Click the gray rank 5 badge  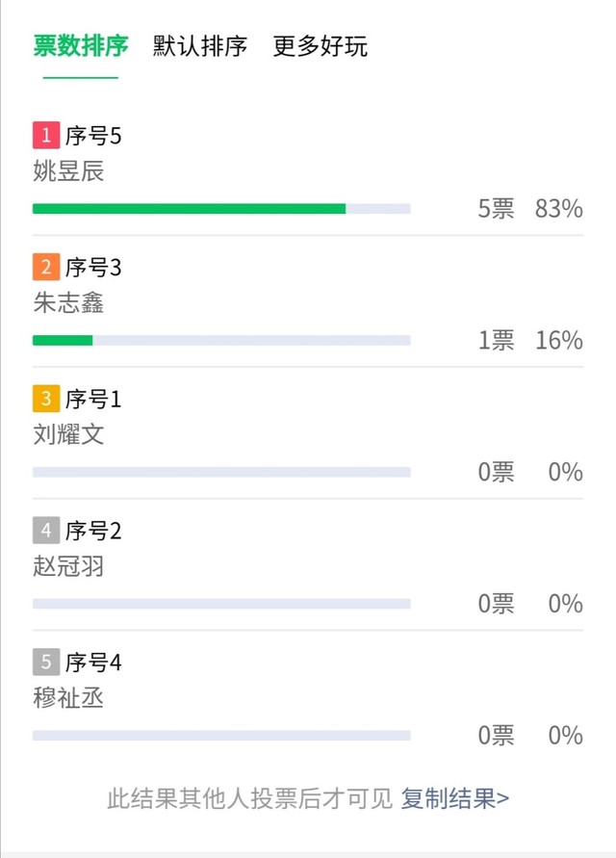tap(46, 663)
